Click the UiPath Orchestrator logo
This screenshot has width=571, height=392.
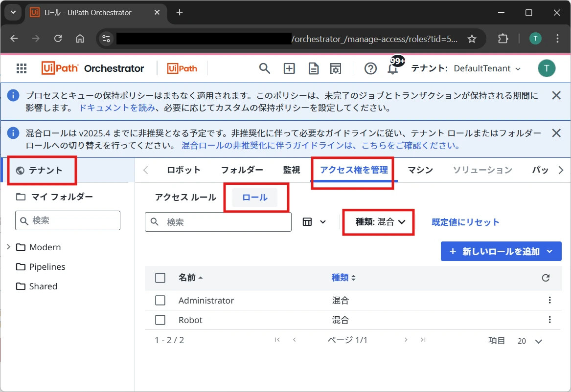pyautogui.click(x=93, y=68)
